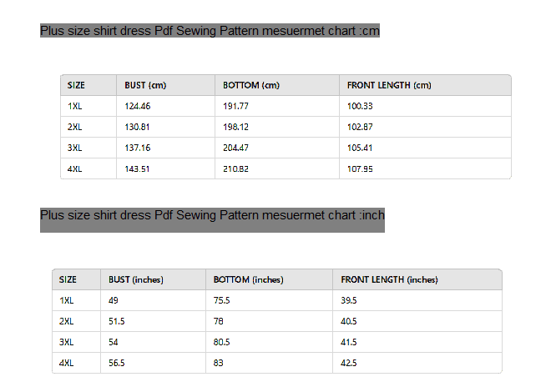Select the FRONT LENGTH (inches) column header
Screen dimensions: 551x392
point(389,279)
